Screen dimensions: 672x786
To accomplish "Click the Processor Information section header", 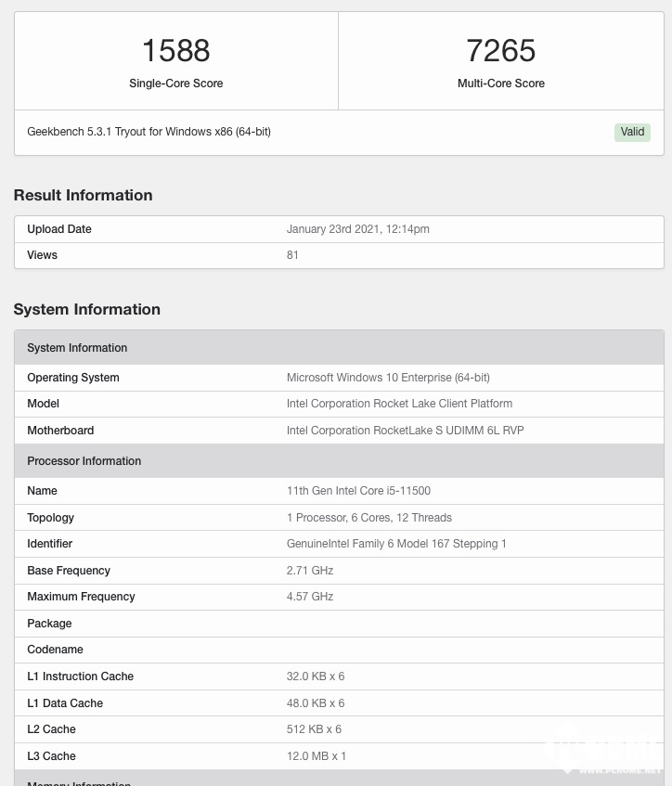I will coord(84,461).
